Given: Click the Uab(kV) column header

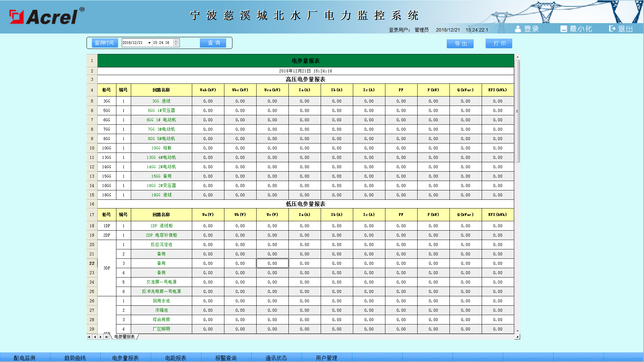Looking at the screenshot, I should 208,90.
